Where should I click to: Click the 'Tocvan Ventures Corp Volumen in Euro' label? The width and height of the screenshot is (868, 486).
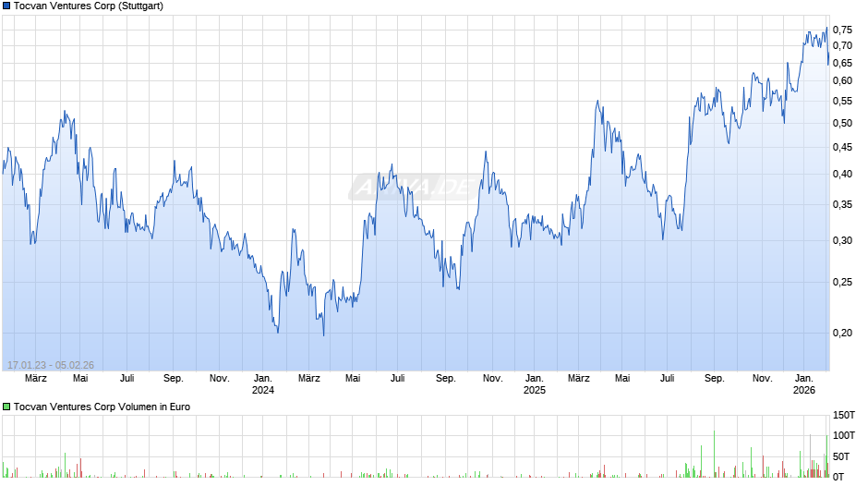(x=102, y=407)
